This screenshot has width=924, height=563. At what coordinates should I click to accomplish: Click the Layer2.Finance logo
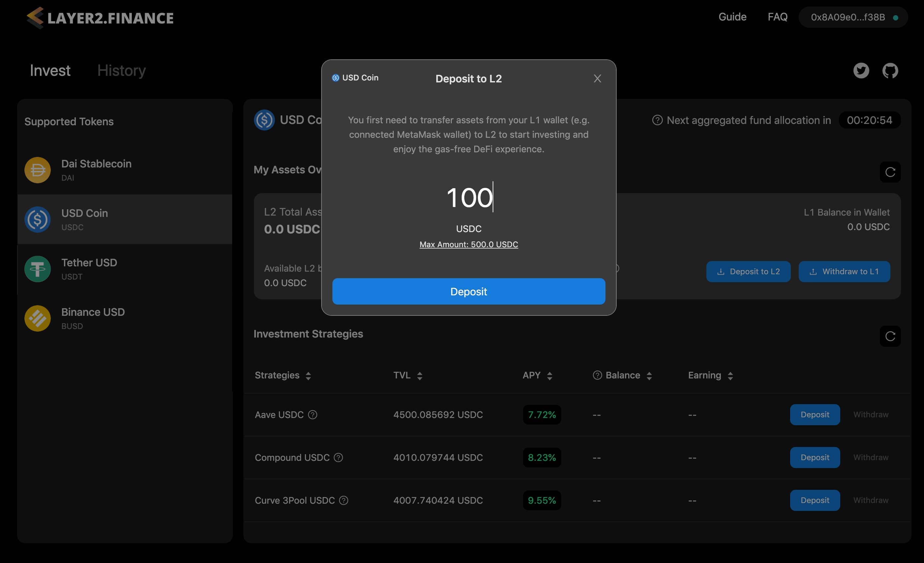pos(100,17)
